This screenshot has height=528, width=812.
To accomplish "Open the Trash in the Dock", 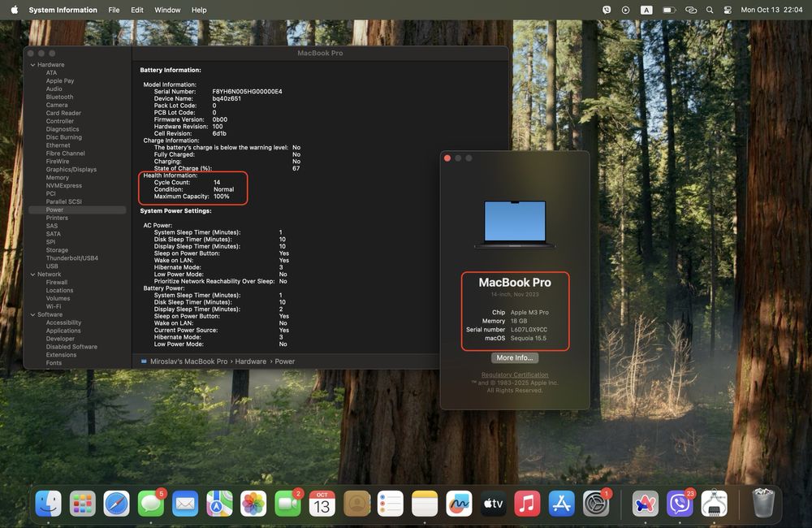I will (762, 503).
